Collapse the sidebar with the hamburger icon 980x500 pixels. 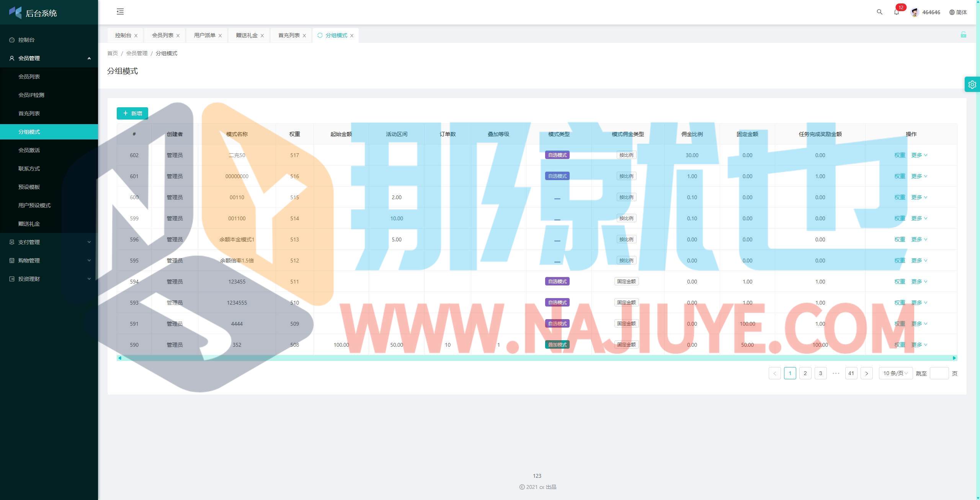pos(120,11)
